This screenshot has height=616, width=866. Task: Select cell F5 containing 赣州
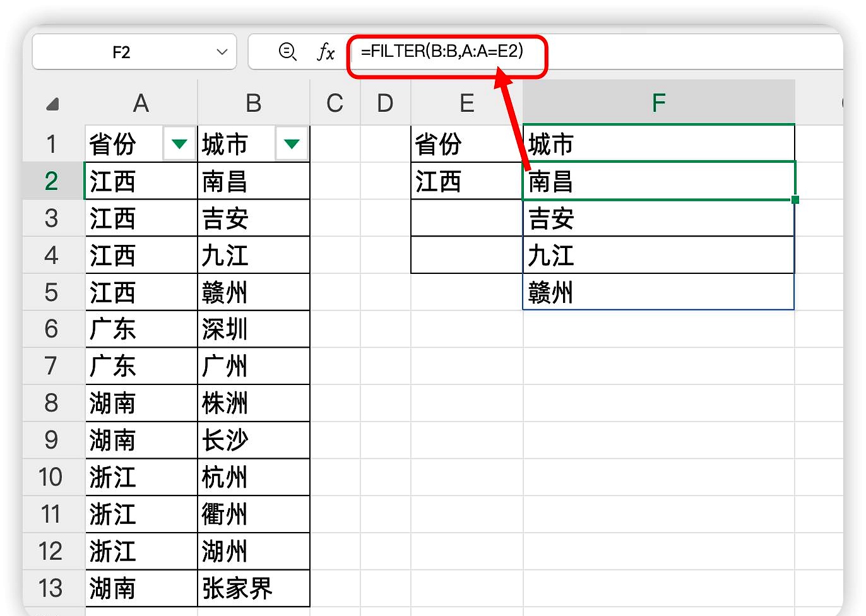click(659, 292)
